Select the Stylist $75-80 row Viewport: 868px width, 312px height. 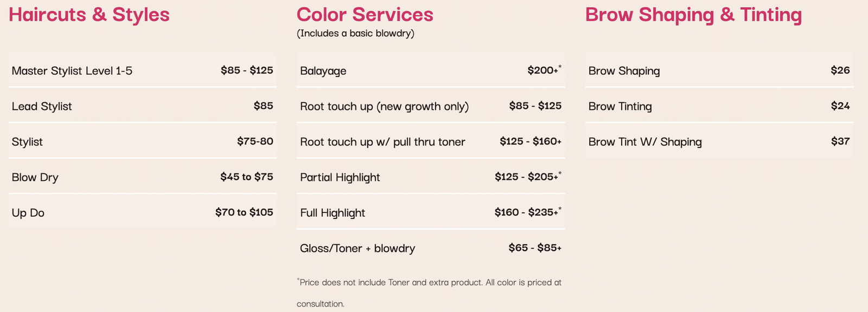click(142, 141)
